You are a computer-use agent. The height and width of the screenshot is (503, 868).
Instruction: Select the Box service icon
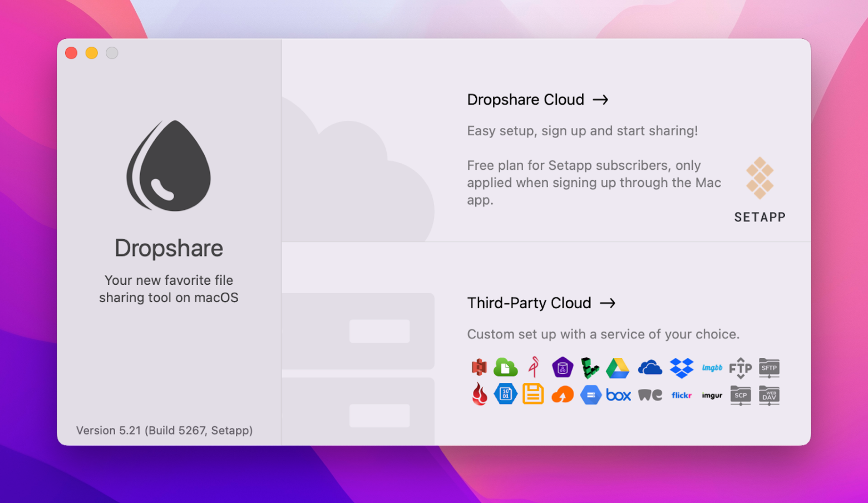[618, 394]
